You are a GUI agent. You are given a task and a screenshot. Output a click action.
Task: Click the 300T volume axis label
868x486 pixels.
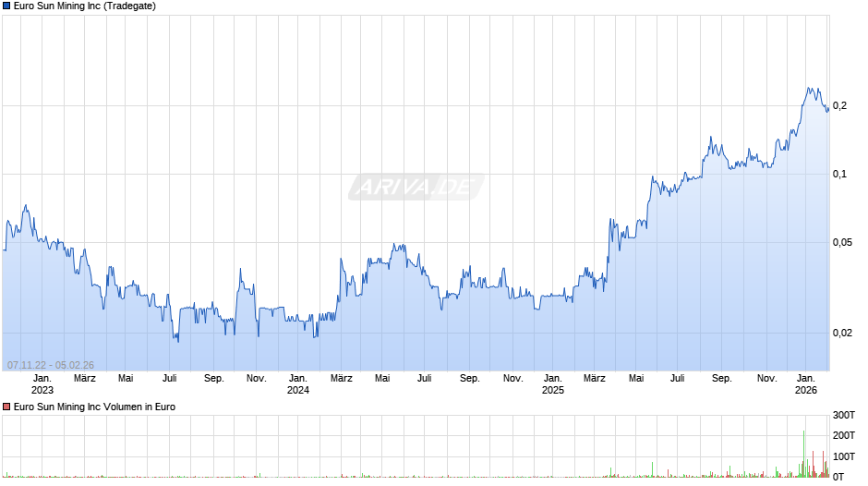click(x=844, y=415)
